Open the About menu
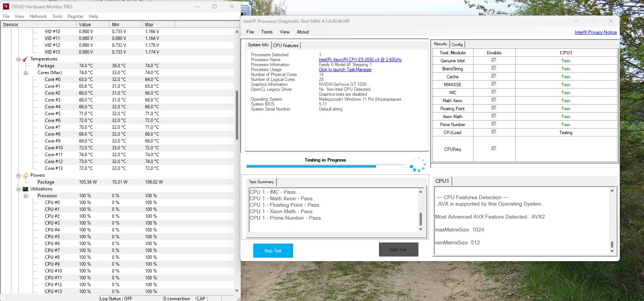 tap(303, 32)
